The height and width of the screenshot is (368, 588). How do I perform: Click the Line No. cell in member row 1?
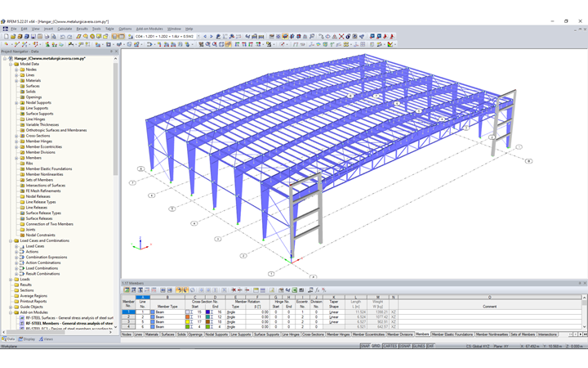(142, 312)
